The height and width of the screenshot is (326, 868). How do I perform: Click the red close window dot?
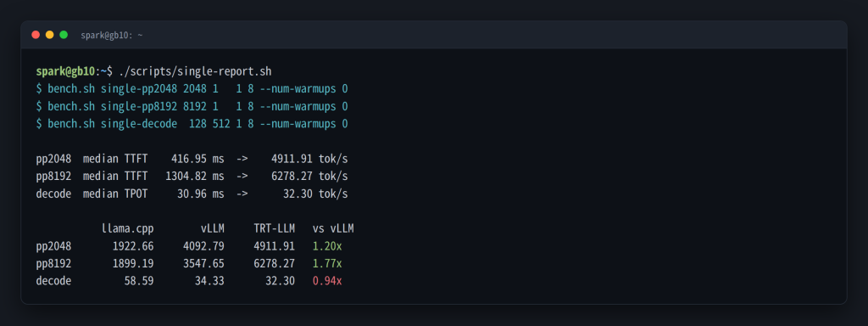36,35
